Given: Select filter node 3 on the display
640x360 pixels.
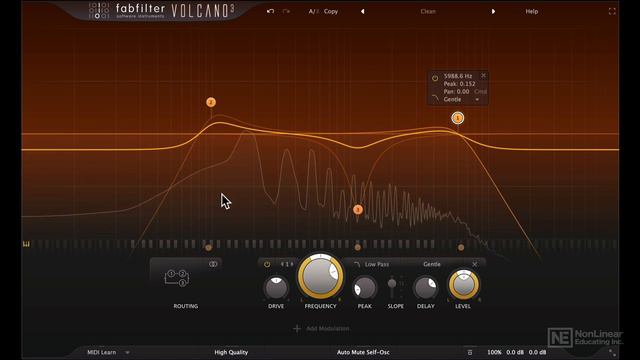Looking at the screenshot, I should [358, 210].
